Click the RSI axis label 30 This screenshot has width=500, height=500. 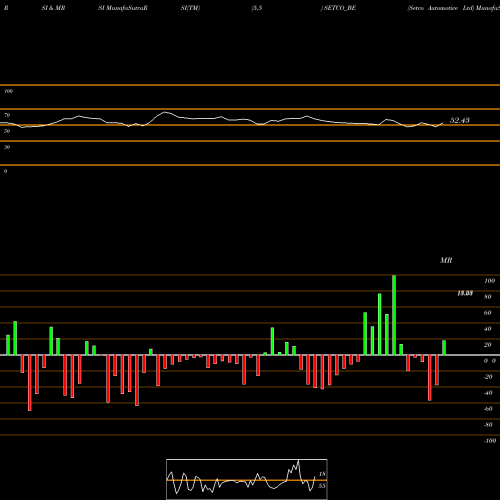(x=7, y=147)
